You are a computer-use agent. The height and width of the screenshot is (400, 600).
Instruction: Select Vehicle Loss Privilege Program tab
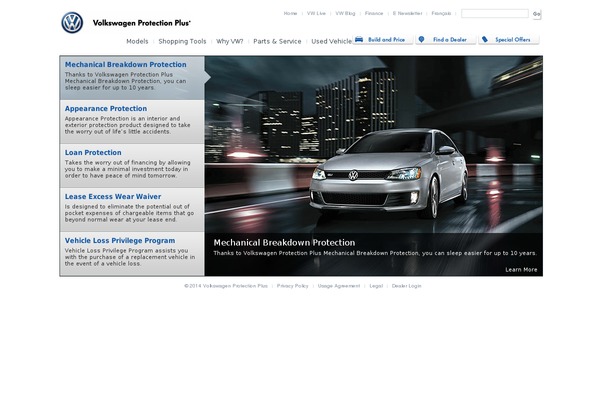coord(132,253)
